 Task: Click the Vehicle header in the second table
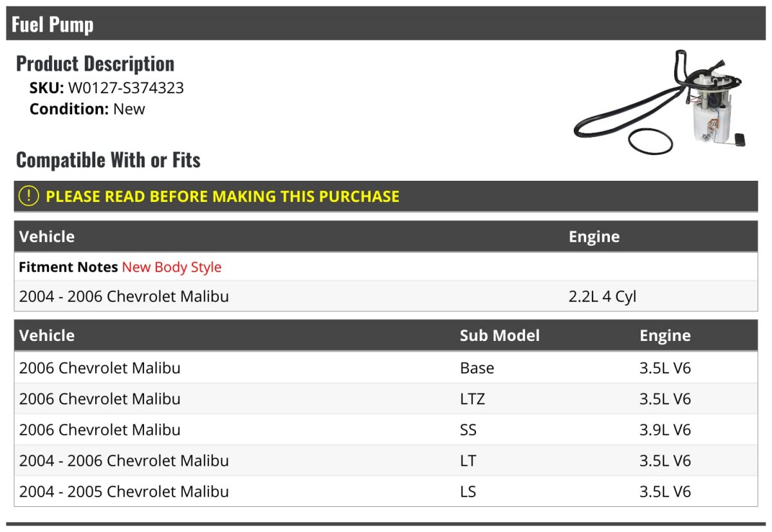[x=47, y=335]
